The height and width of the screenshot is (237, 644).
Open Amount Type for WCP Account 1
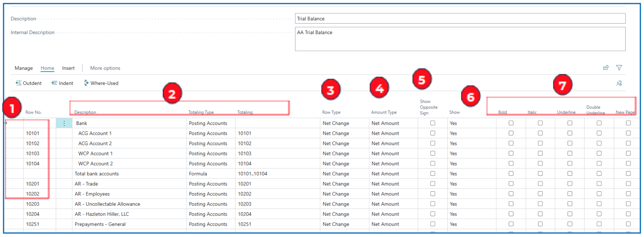[x=392, y=154]
